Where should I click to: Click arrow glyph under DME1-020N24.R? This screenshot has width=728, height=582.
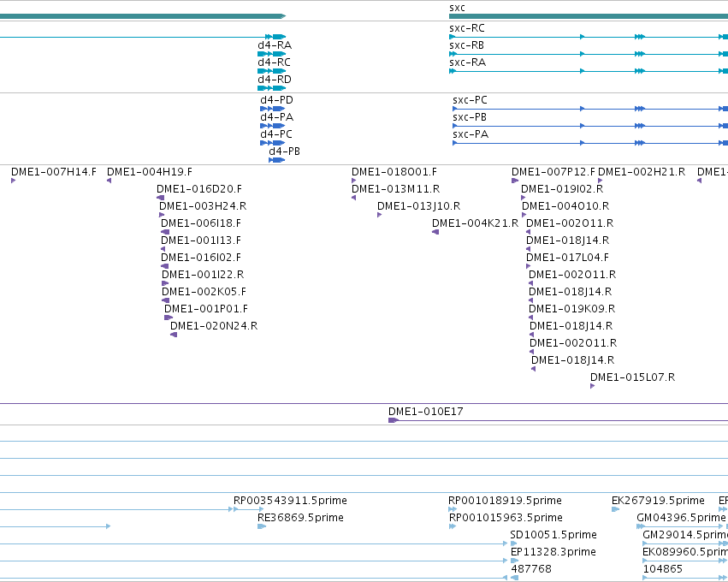174,335
